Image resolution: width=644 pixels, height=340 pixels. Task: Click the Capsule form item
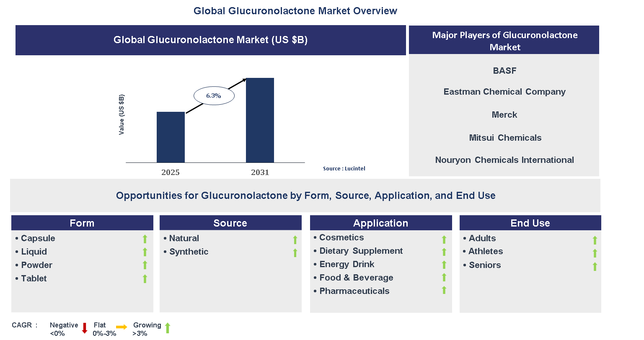[38, 238]
